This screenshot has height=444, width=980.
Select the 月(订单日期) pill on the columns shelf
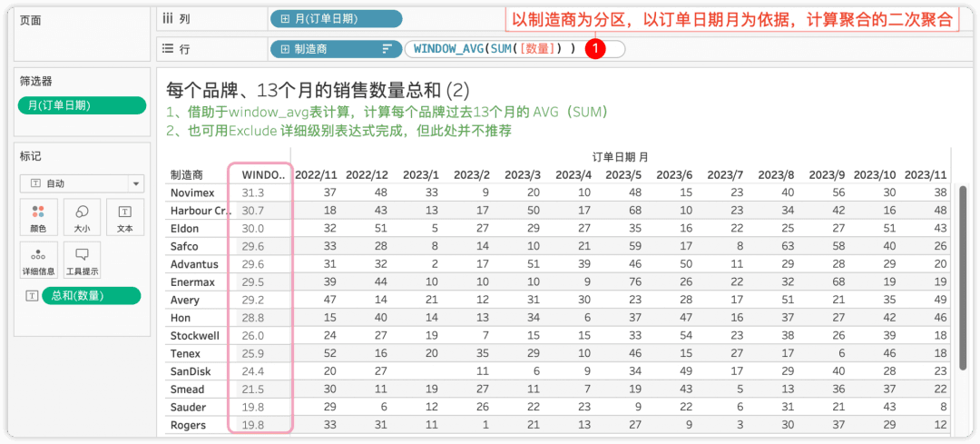tap(337, 19)
